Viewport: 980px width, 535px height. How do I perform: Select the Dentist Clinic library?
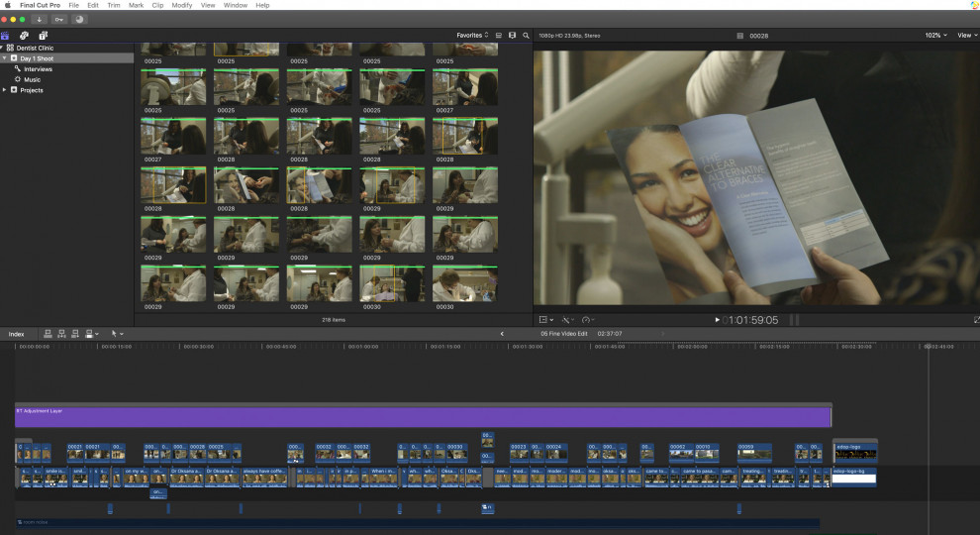click(35, 48)
